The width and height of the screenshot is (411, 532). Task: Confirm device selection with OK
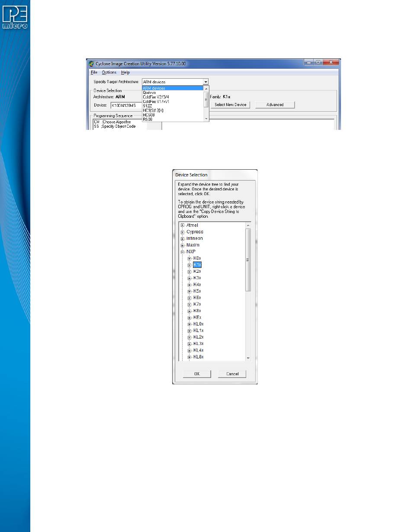pyautogui.click(x=197, y=374)
